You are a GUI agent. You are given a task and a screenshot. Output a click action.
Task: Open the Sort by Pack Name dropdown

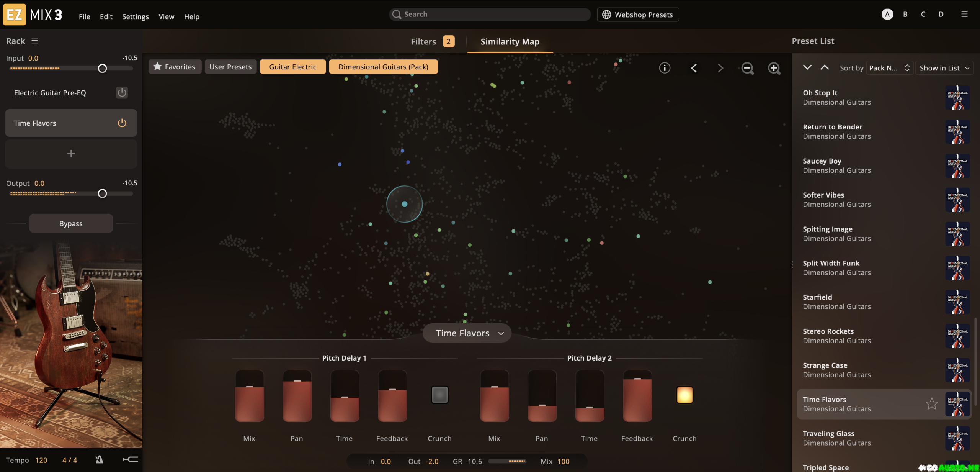click(x=889, y=68)
